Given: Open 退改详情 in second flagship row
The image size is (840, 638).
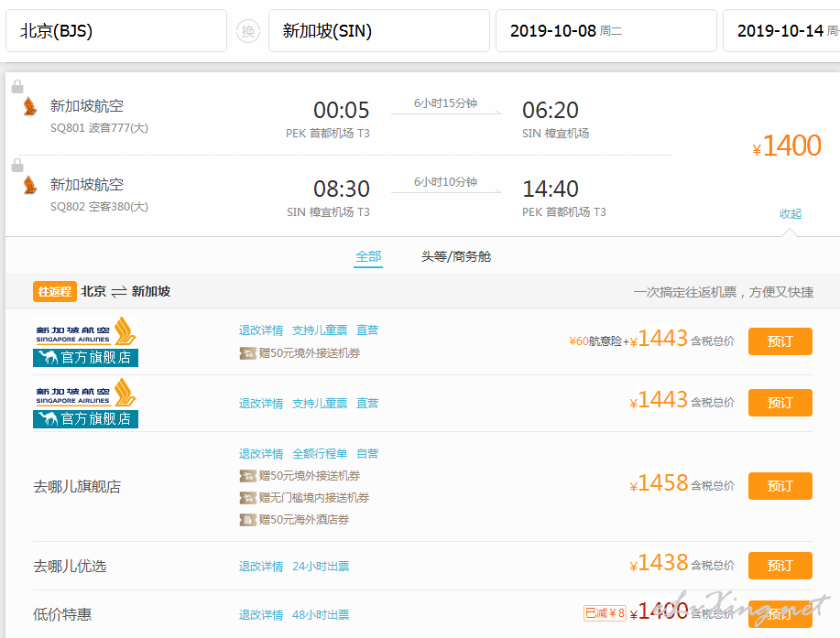Looking at the screenshot, I should click(261, 403).
